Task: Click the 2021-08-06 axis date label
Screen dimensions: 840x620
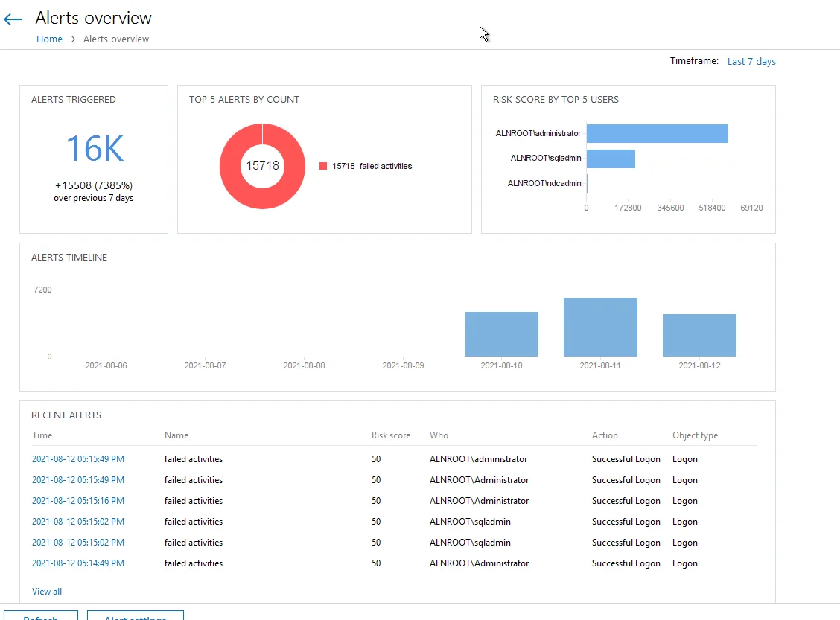Action: [x=106, y=365]
